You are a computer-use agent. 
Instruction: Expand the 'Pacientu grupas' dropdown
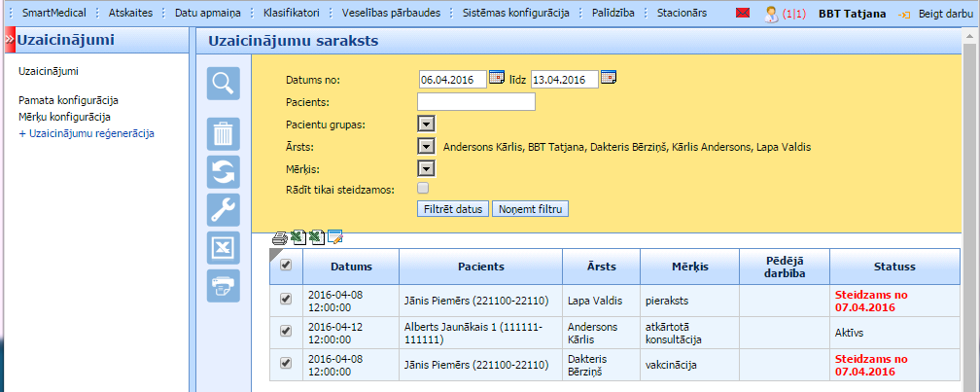click(425, 124)
